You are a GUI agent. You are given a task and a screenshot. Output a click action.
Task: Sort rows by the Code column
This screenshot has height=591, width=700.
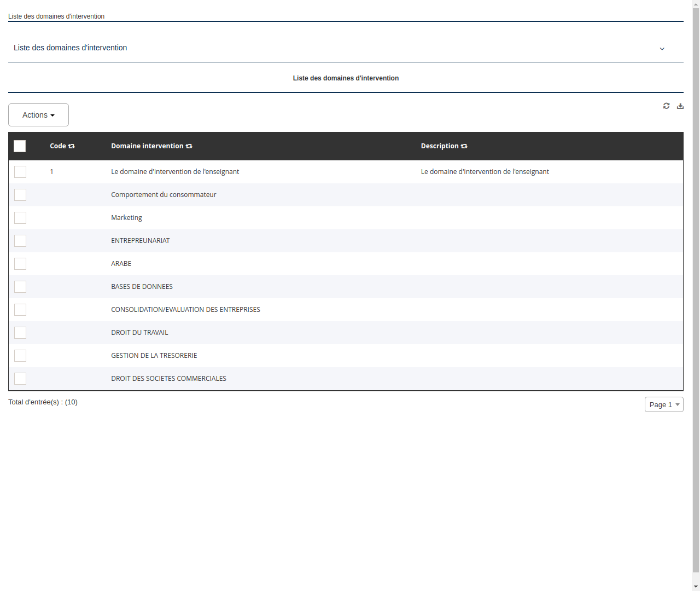[x=72, y=146]
